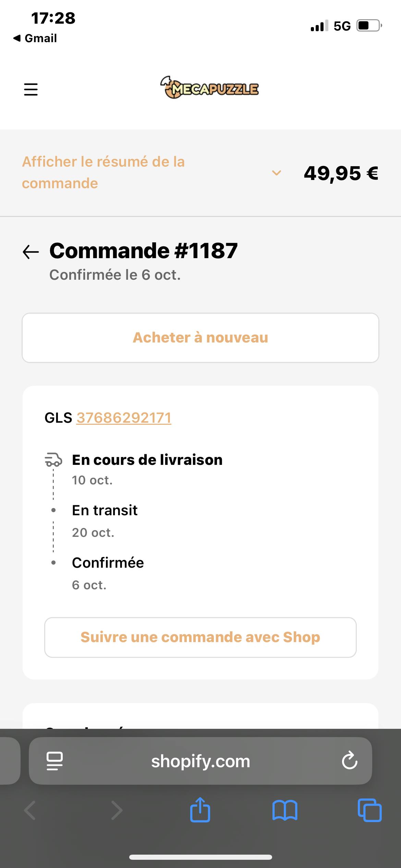
Task: Tap "Suivre une commande avec Shop"
Action: point(200,637)
